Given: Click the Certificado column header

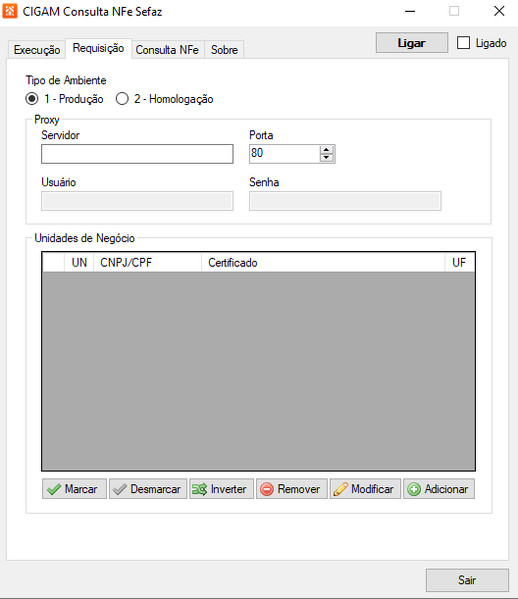Looking at the screenshot, I should pos(323,262).
